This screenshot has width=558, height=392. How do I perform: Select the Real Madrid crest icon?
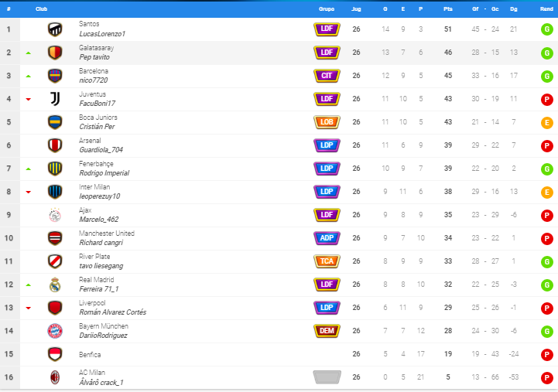[55, 285]
